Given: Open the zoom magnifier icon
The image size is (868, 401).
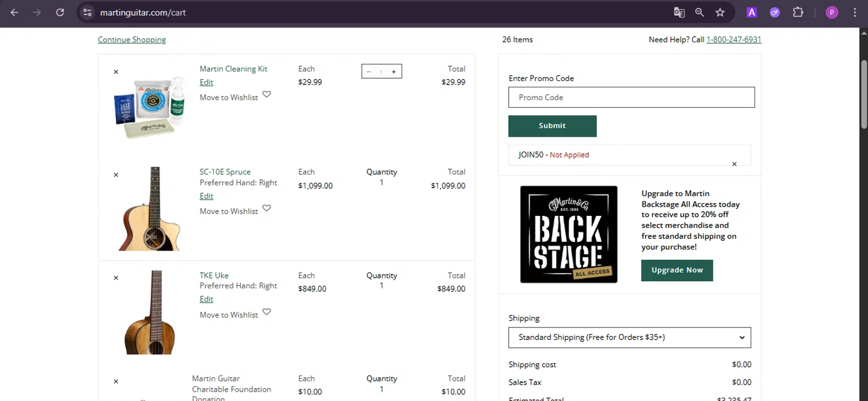Looking at the screenshot, I should click(700, 12).
